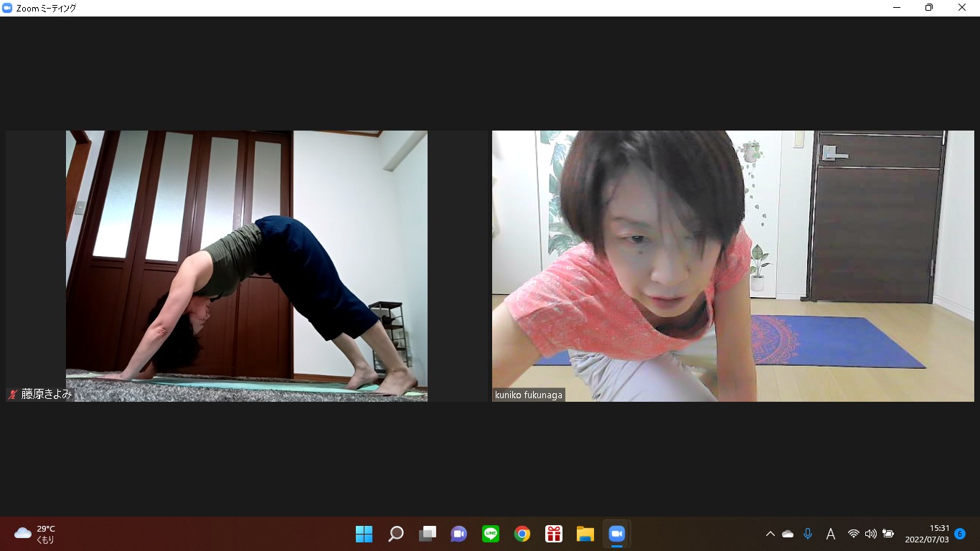
Task: Show hidden tray icons chevron
Action: (771, 534)
